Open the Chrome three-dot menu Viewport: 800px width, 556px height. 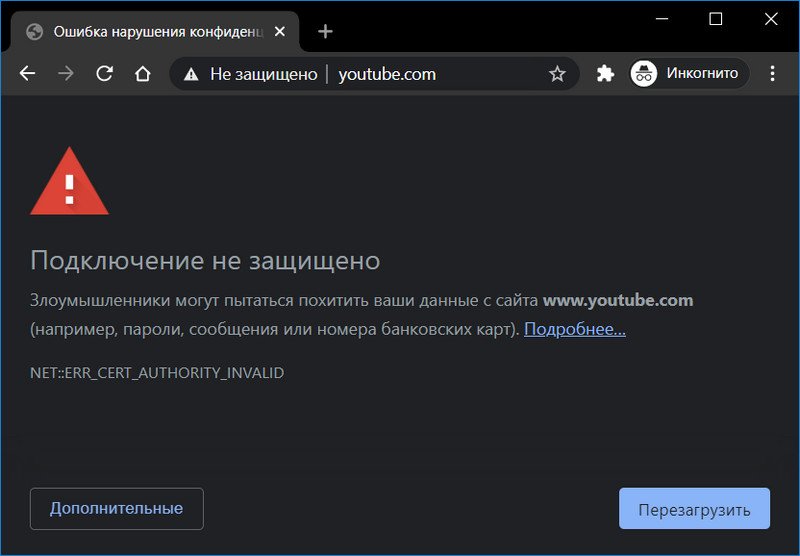point(772,74)
